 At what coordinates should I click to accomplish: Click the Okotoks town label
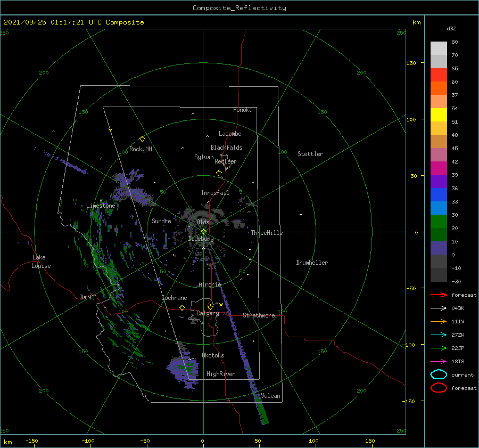[213, 355]
